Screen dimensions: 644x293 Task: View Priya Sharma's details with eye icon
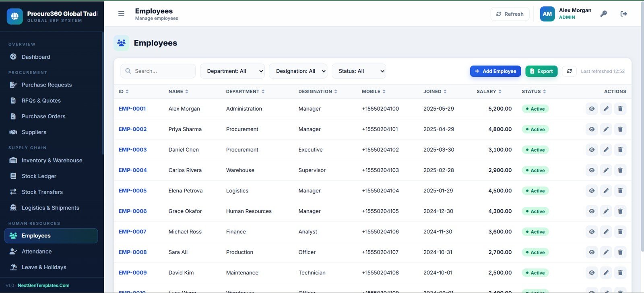click(x=592, y=129)
